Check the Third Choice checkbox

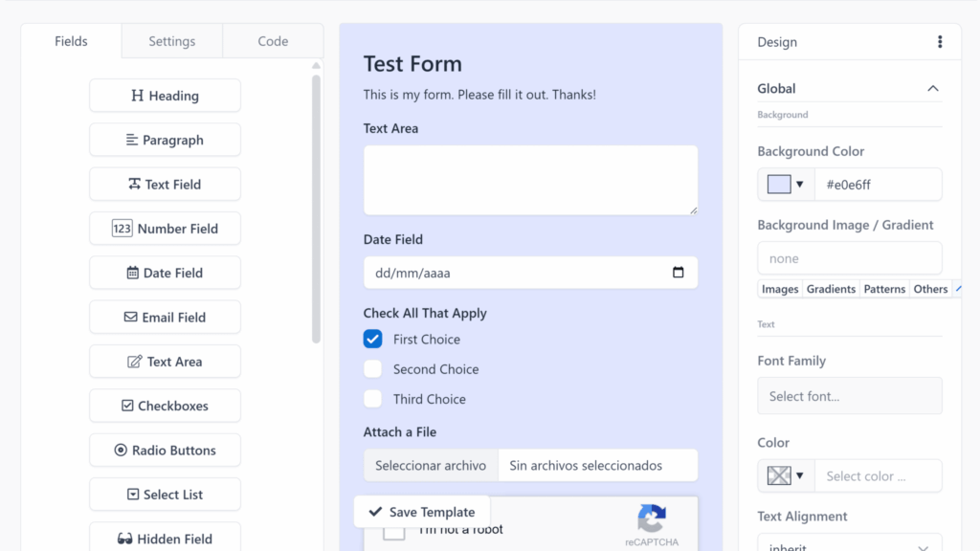click(x=372, y=399)
